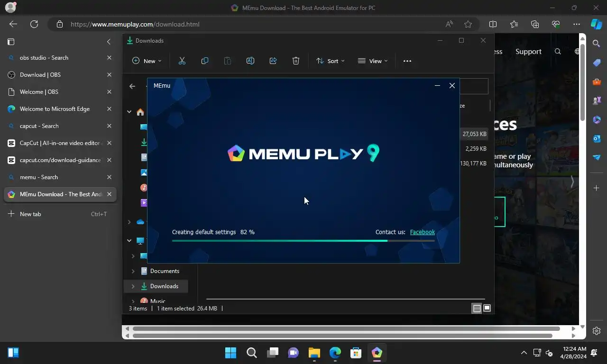Open the Edge profile avatar icon
Viewport: 607px width, 364px height.
tap(10, 8)
